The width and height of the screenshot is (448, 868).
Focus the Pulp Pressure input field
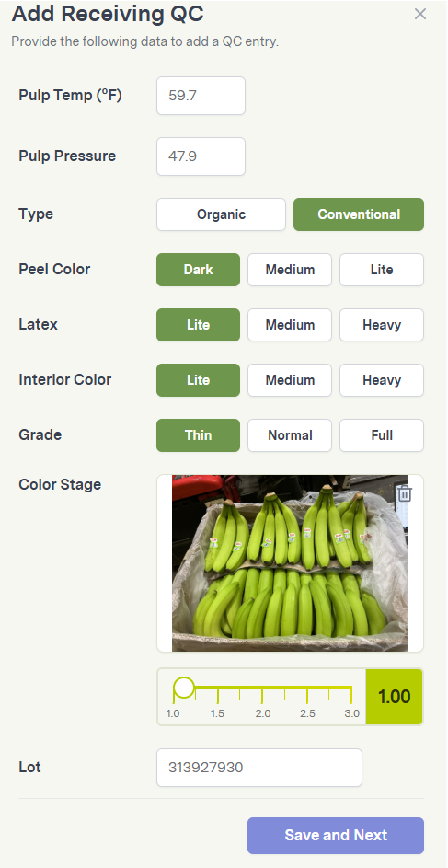(x=201, y=156)
